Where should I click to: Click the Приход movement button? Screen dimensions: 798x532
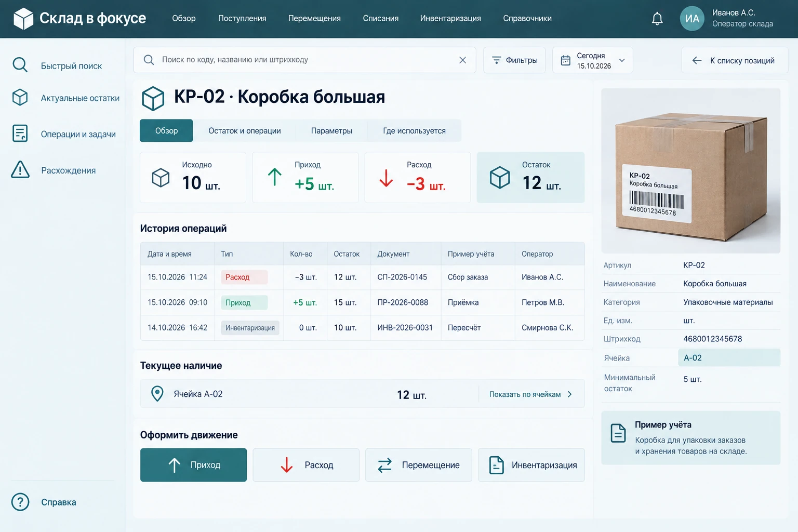tap(193, 465)
